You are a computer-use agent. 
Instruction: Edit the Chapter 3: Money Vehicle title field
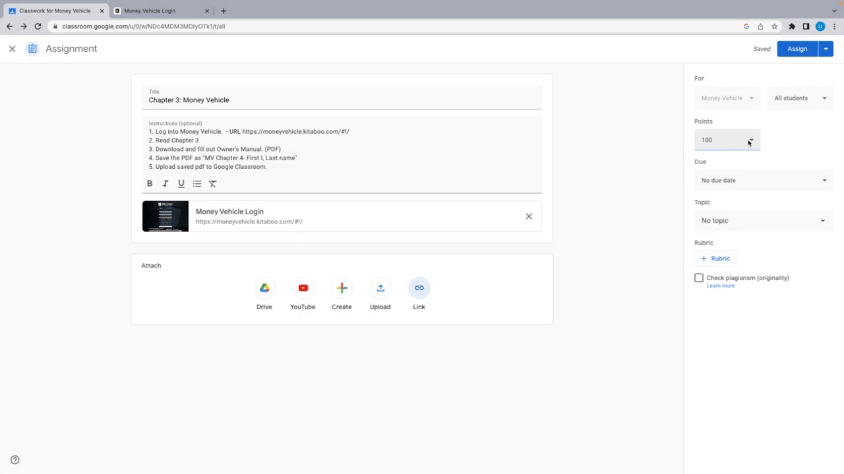(x=342, y=97)
